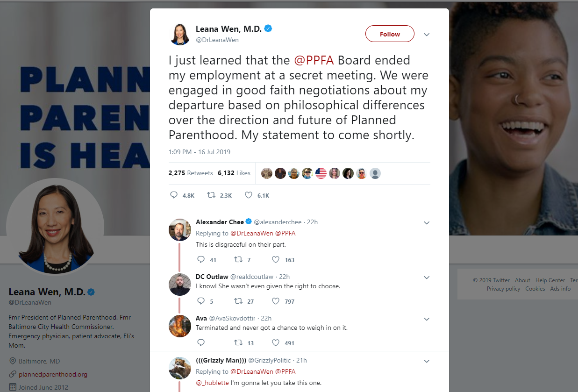This screenshot has height=392, width=578.
Task: Like Alexander Chee's reply
Action: pyautogui.click(x=276, y=260)
